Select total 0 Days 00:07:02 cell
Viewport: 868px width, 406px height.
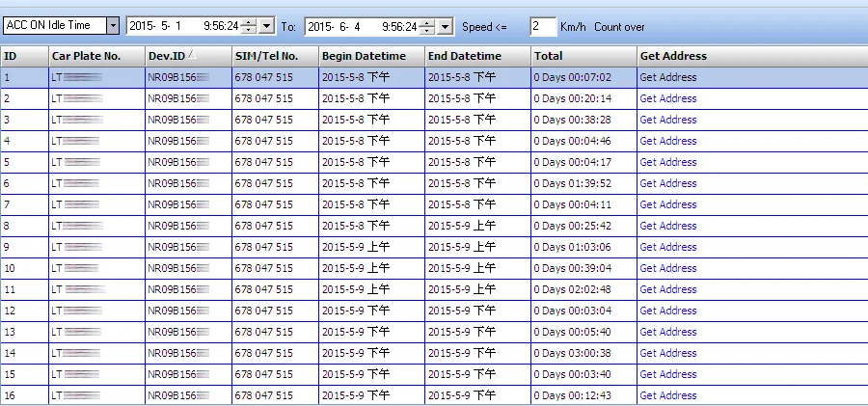pos(583,77)
